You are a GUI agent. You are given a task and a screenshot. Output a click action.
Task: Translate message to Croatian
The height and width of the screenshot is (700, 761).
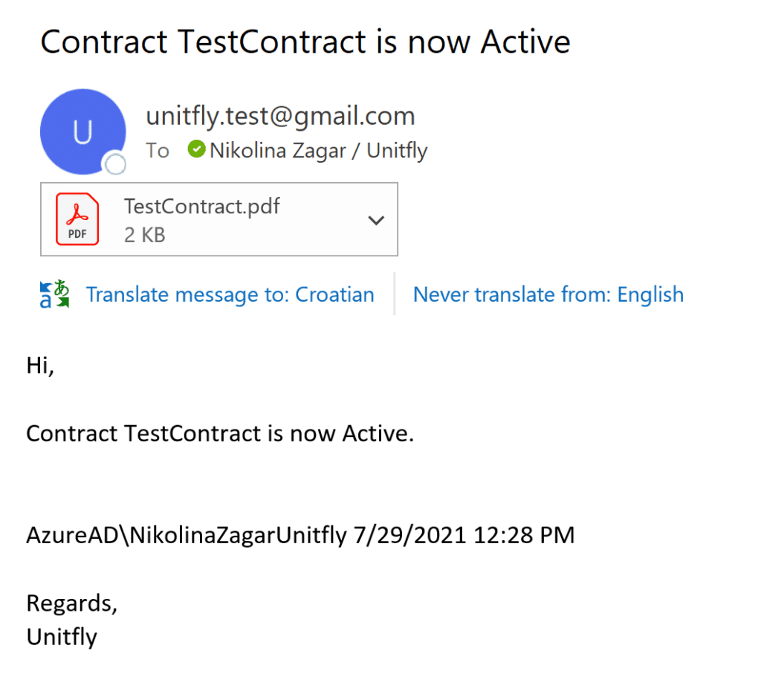[x=230, y=295]
